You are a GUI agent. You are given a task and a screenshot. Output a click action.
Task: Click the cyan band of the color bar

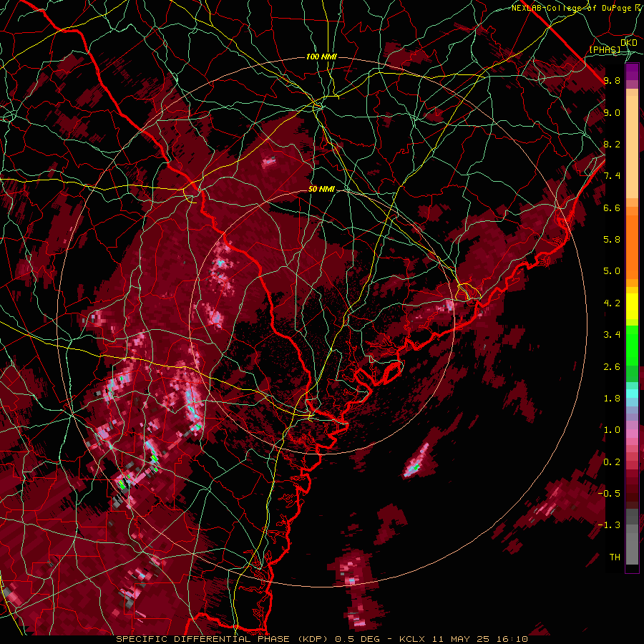[632, 393]
